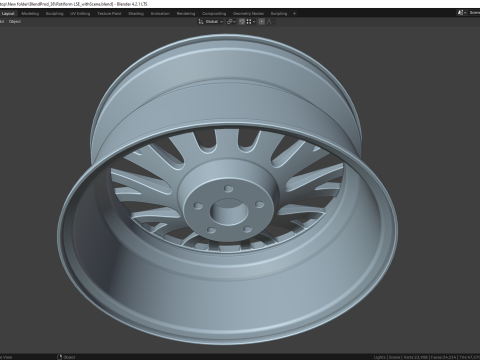
Task: Toggle snapping magnet icon
Action: point(242,22)
